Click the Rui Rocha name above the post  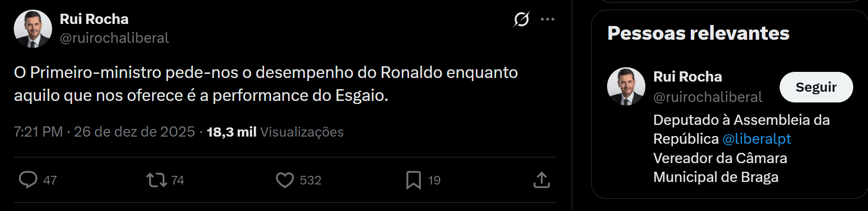(94, 19)
